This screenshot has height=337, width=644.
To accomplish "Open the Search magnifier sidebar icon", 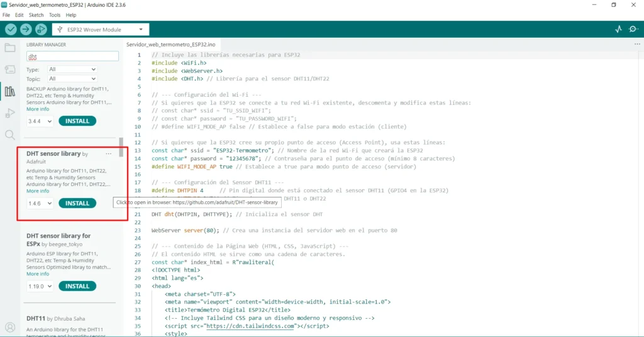I will [x=10, y=135].
